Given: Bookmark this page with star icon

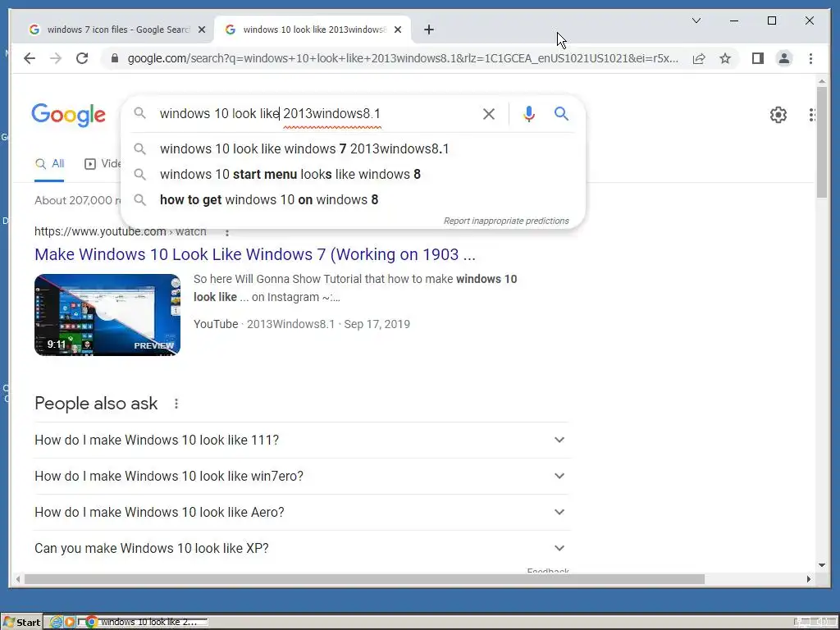Looking at the screenshot, I should point(725,58).
